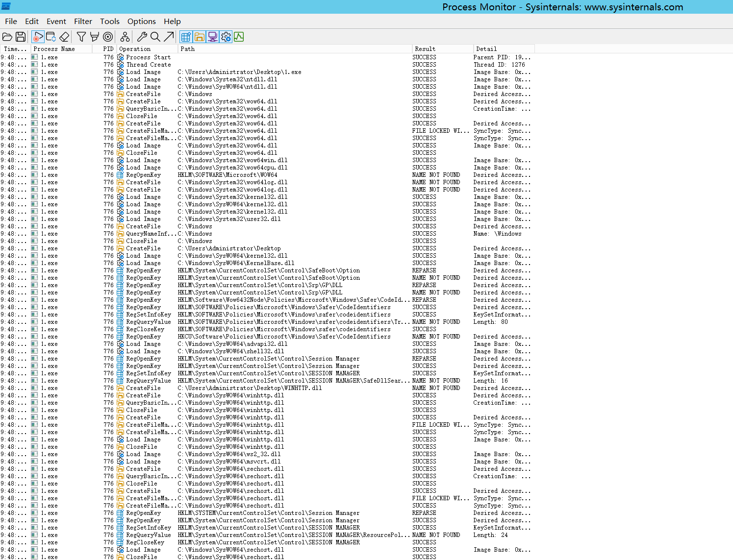
Task: Click the Find magnifying glass icon
Action: pos(155,37)
